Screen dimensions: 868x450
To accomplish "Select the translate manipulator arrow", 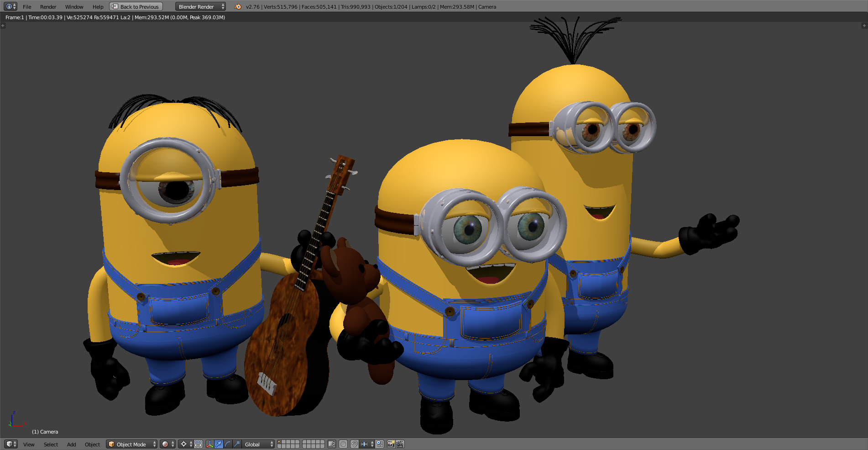I will click(219, 444).
